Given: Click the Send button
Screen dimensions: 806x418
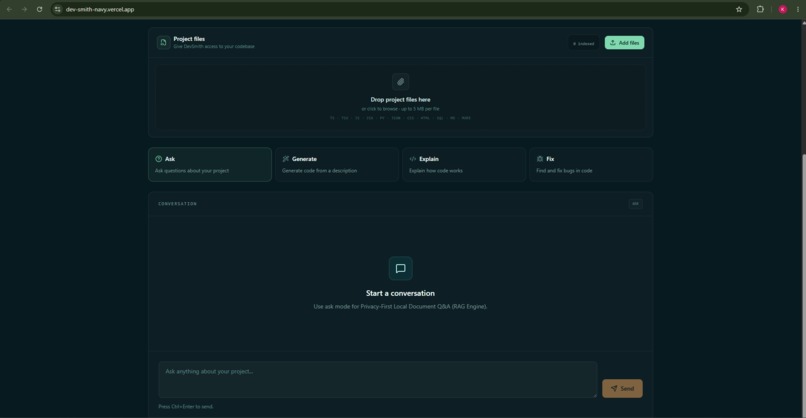Looking at the screenshot, I should [x=622, y=389].
